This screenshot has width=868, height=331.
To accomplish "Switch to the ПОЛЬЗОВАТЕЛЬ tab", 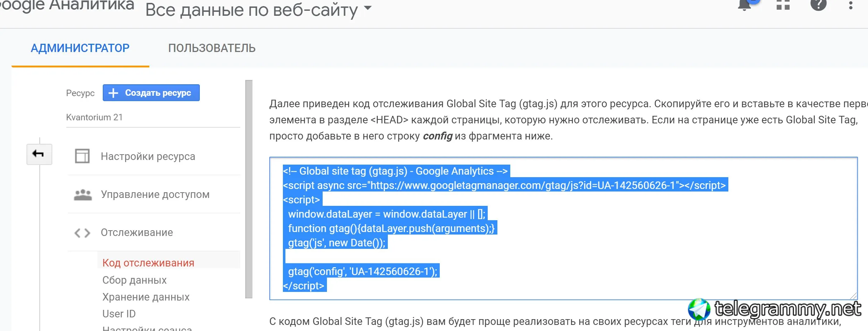I will pos(212,48).
